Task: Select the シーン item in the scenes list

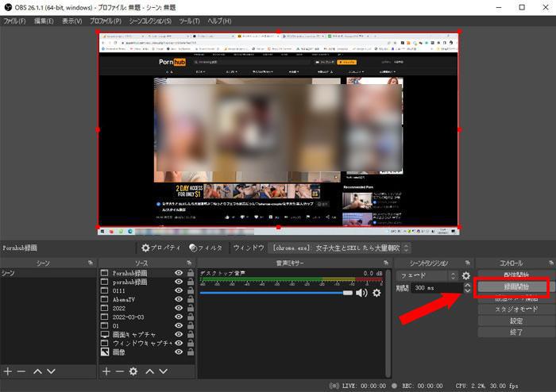Action: coord(48,273)
